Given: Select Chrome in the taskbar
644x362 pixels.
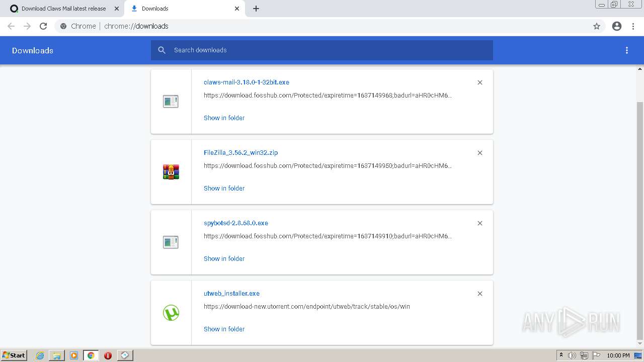Looking at the screenshot, I should tap(91, 355).
